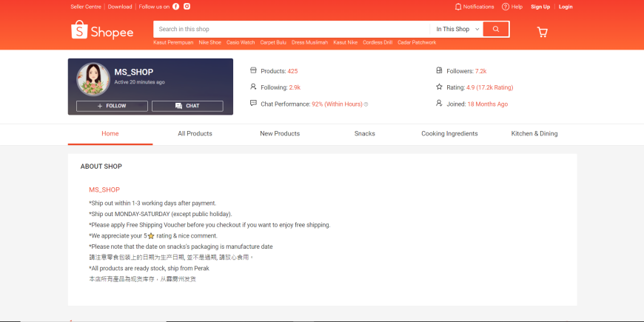Choose the Dress Muslimah search suggestion
This screenshot has height=322, width=644.
point(309,42)
